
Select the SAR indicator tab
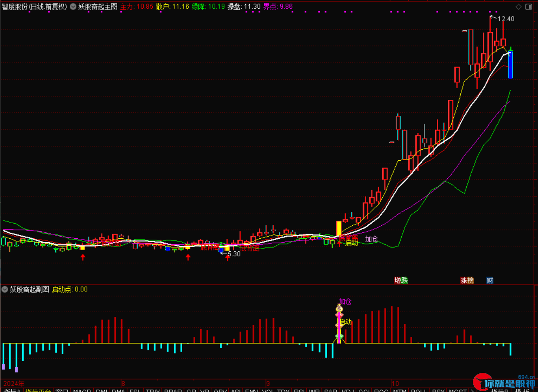(331, 390)
